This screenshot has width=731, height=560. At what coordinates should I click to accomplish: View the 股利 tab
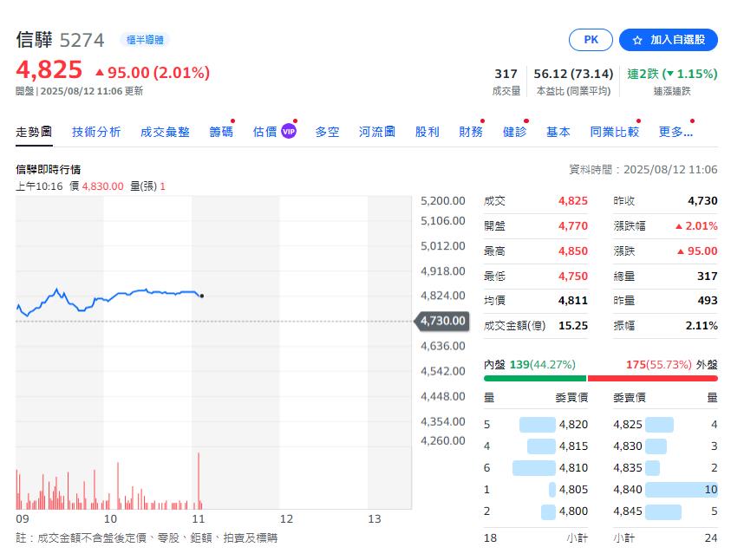427,132
